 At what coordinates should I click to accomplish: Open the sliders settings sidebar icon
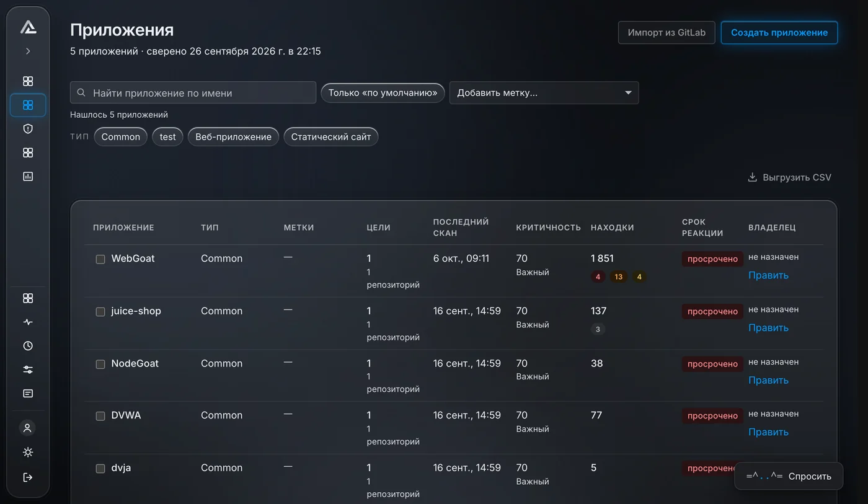click(28, 369)
